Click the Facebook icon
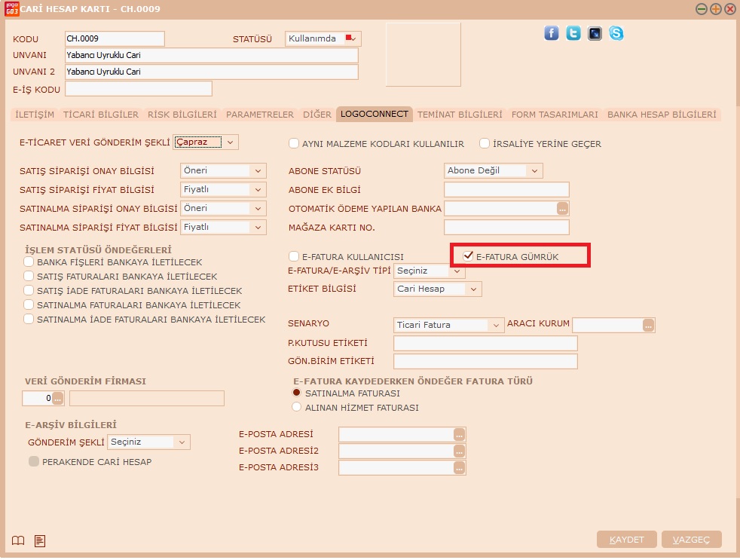 [552, 33]
